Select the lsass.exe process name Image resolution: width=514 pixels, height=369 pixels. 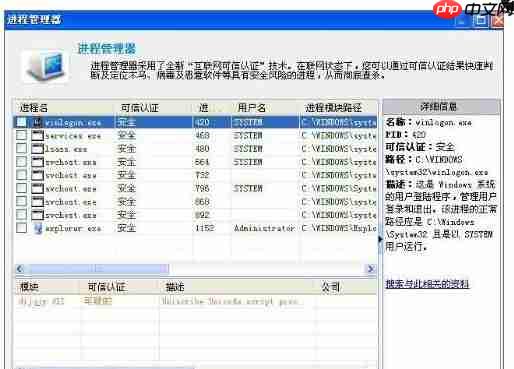tap(66, 149)
